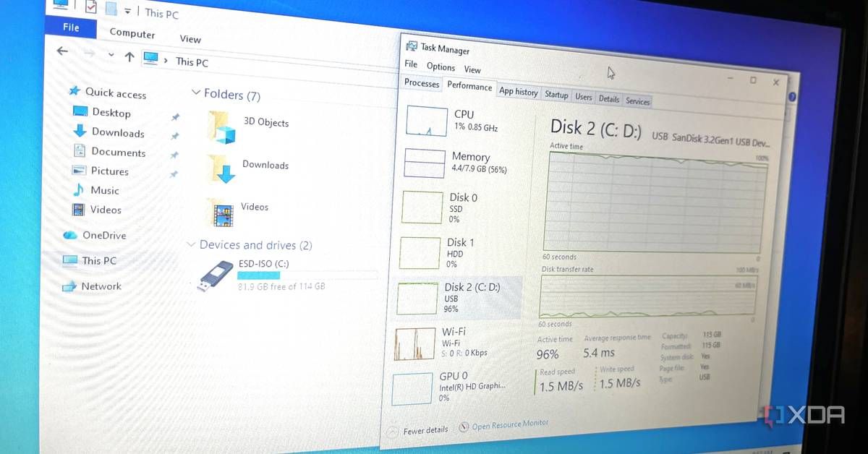Select the Wi-Fi performance item
The image size is (868, 454).
(x=454, y=343)
